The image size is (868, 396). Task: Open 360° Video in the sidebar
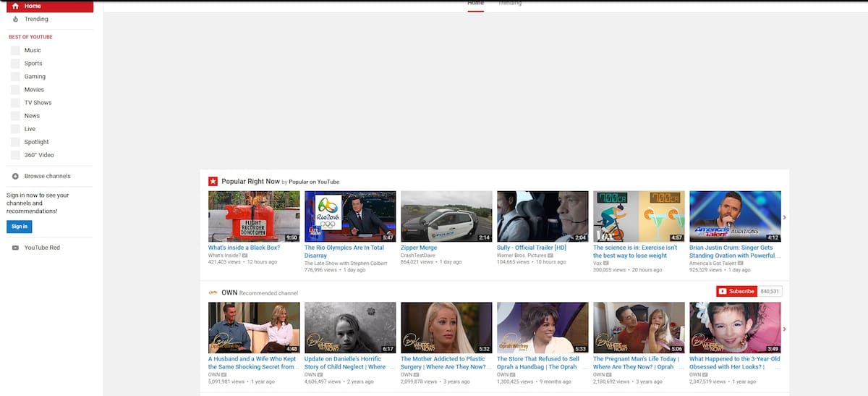click(x=39, y=155)
